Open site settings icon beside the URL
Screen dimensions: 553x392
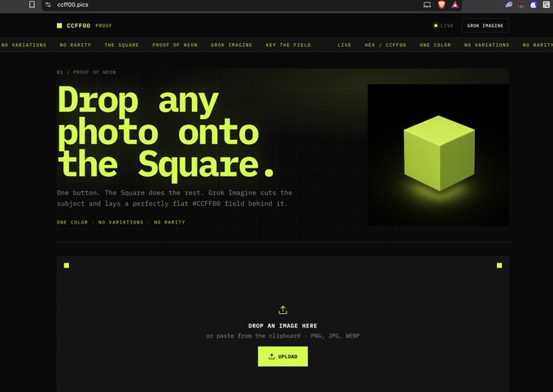pos(48,5)
